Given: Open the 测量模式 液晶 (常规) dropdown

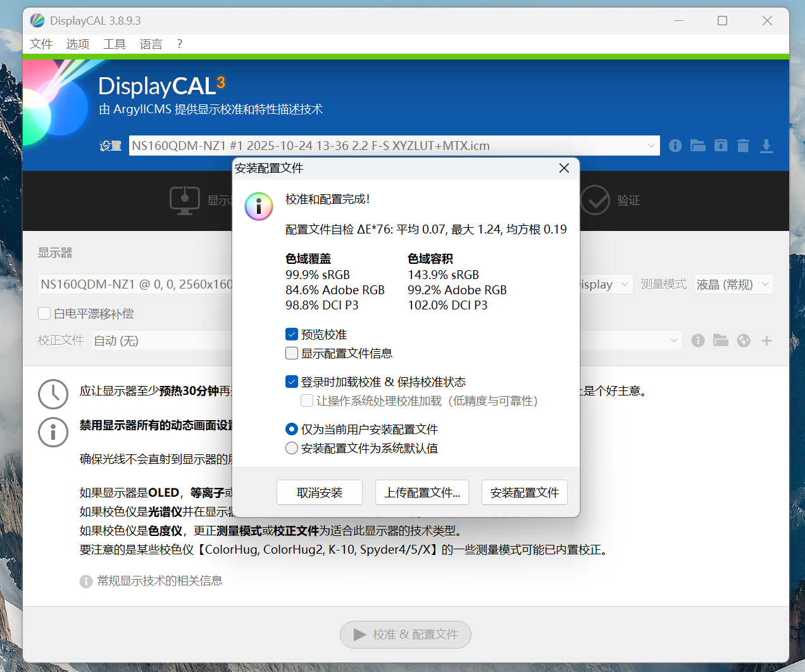Looking at the screenshot, I should [x=765, y=284].
